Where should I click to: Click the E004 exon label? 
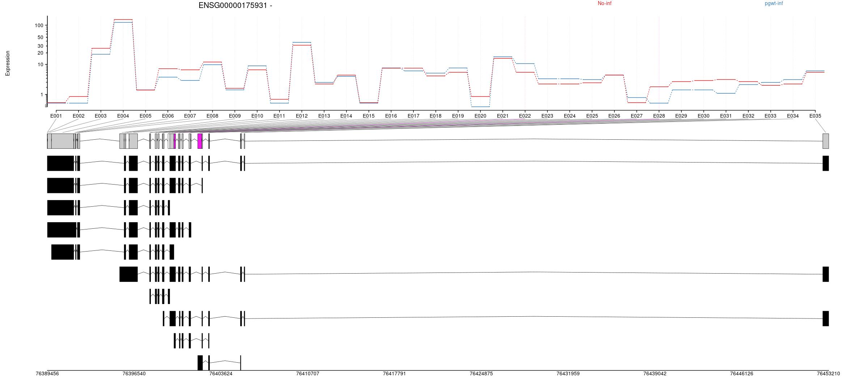pos(123,116)
